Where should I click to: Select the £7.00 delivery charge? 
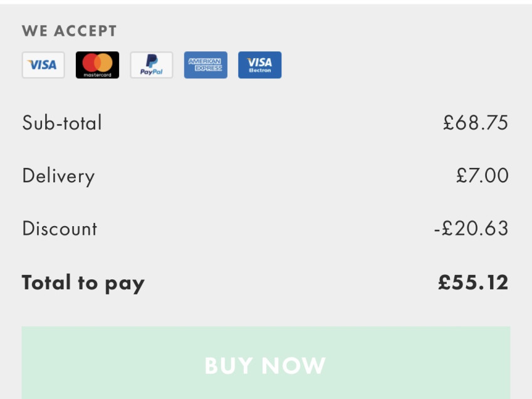click(x=482, y=175)
